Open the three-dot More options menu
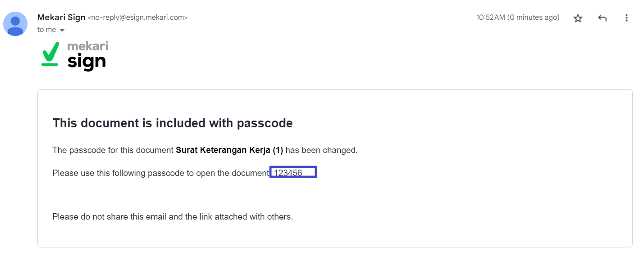Screen dimensions: 644x256 (626, 18)
